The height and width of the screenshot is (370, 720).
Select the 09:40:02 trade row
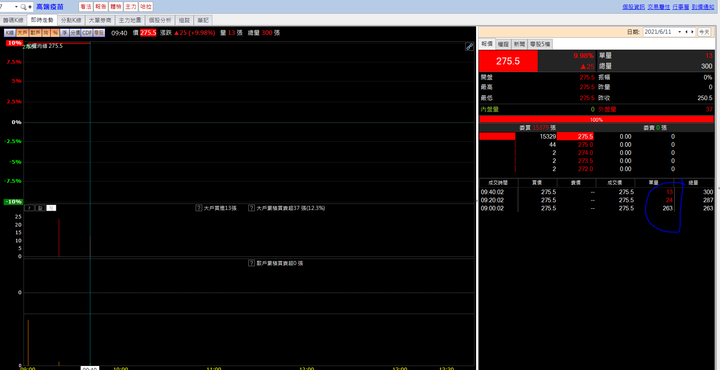pos(596,192)
